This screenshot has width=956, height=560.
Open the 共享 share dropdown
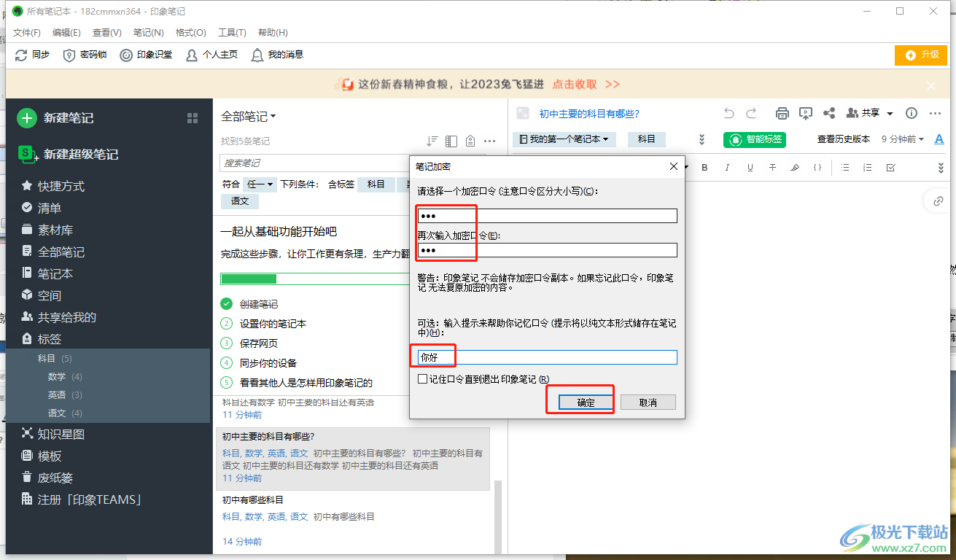click(870, 113)
